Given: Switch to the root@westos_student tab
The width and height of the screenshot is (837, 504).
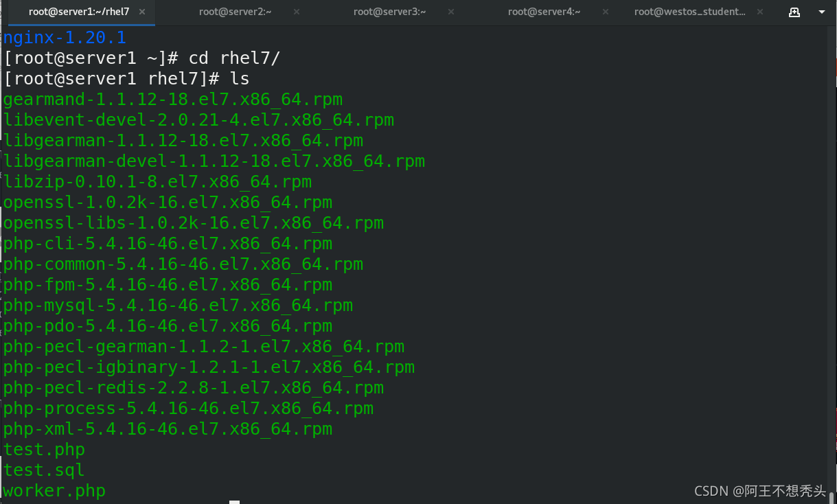Looking at the screenshot, I should pyautogui.click(x=689, y=12).
